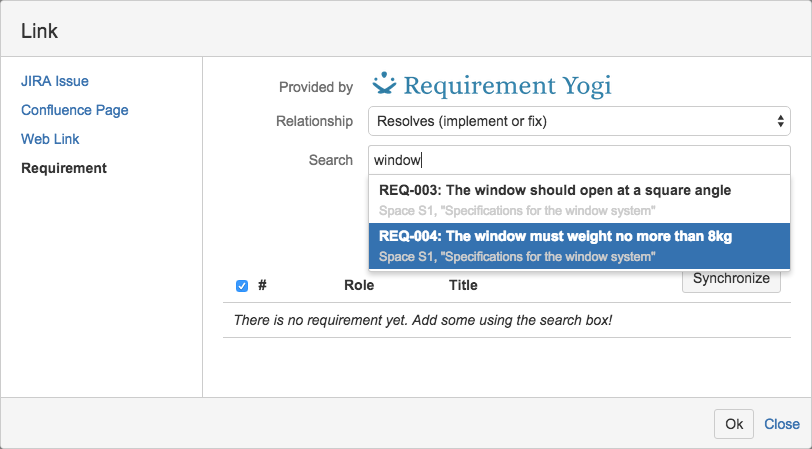Viewport: 812px width, 449px height.
Task: Click the Link dialog title
Action: 40,31
